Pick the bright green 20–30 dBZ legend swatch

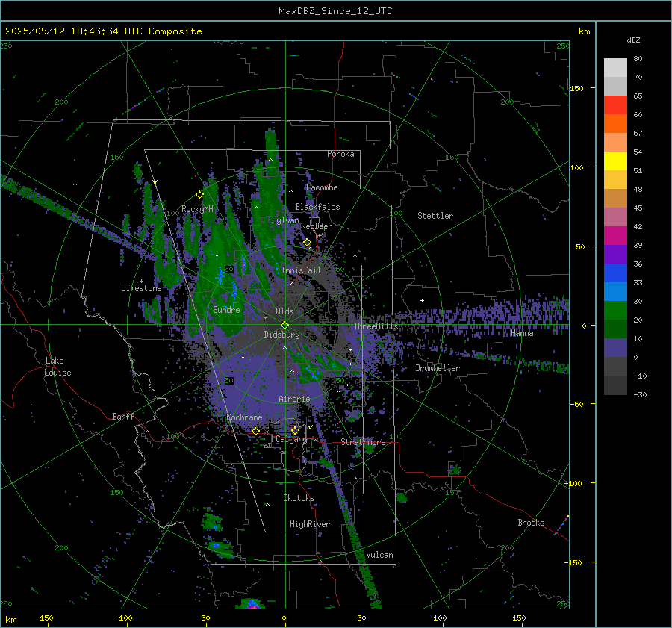pyautogui.click(x=615, y=311)
